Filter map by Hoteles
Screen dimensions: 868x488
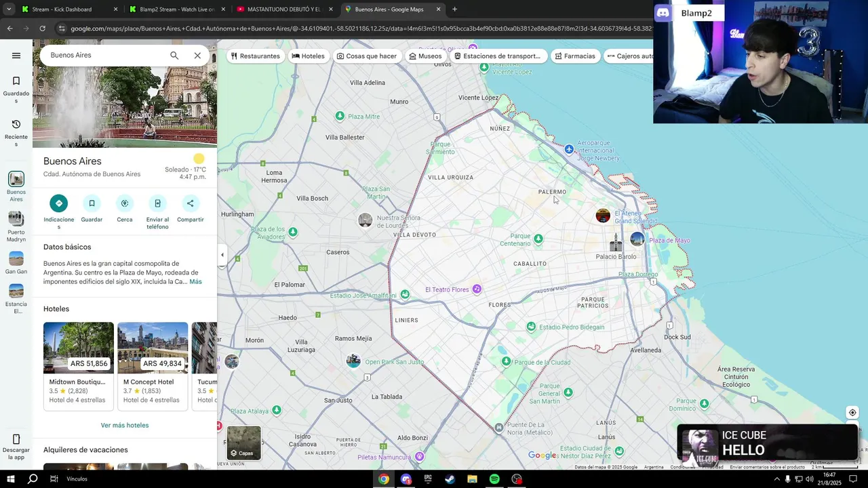(x=308, y=56)
